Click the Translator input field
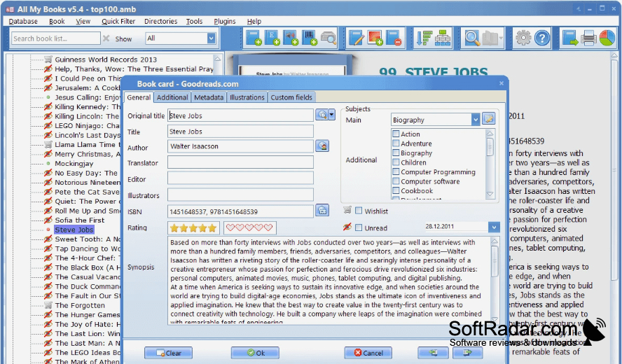Screen dimensions: 622x364 (240, 162)
